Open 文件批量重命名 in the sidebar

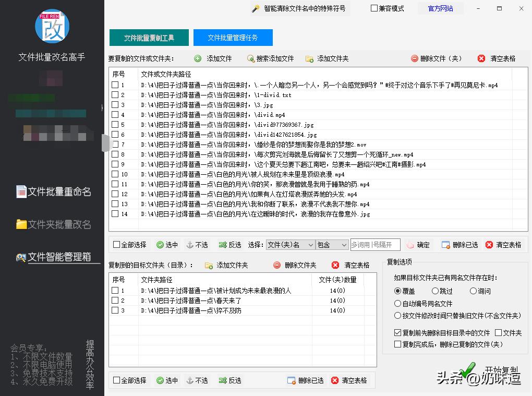pos(54,192)
